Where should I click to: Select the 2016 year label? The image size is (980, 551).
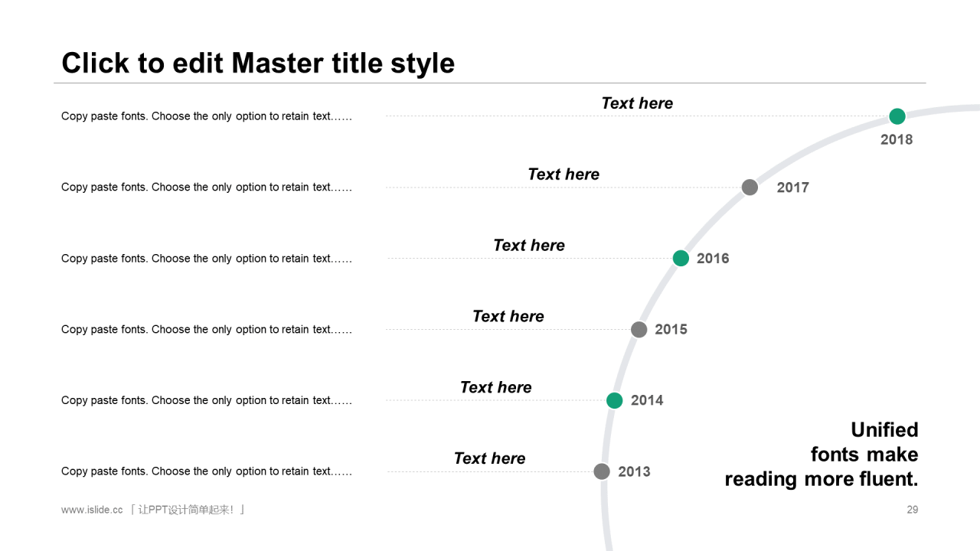[x=713, y=259]
